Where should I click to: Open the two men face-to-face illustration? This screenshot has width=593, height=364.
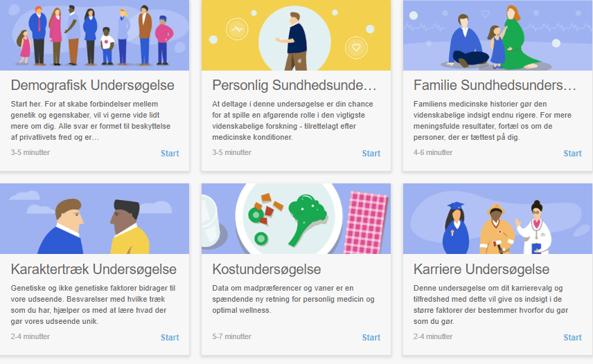94,219
